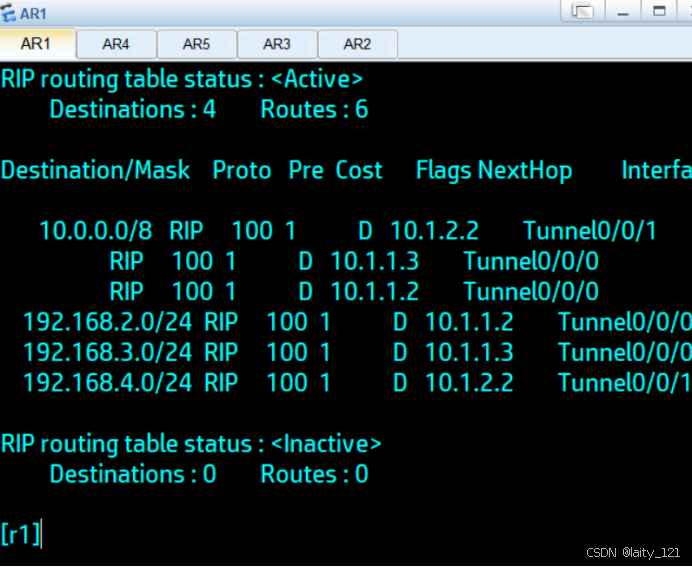Screen dimensions: 692x567
Task: Click the 192.168.2.0/24 destination entry
Action: pos(108,322)
